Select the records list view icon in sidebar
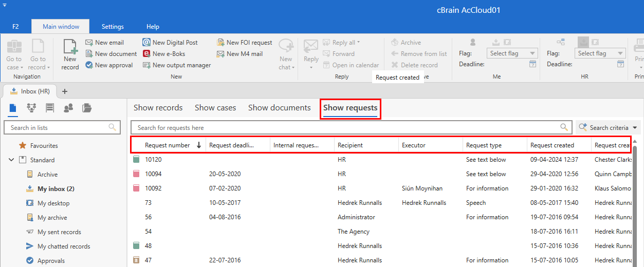The height and width of the screenshot is (267, 644). [x=13, y=108]
